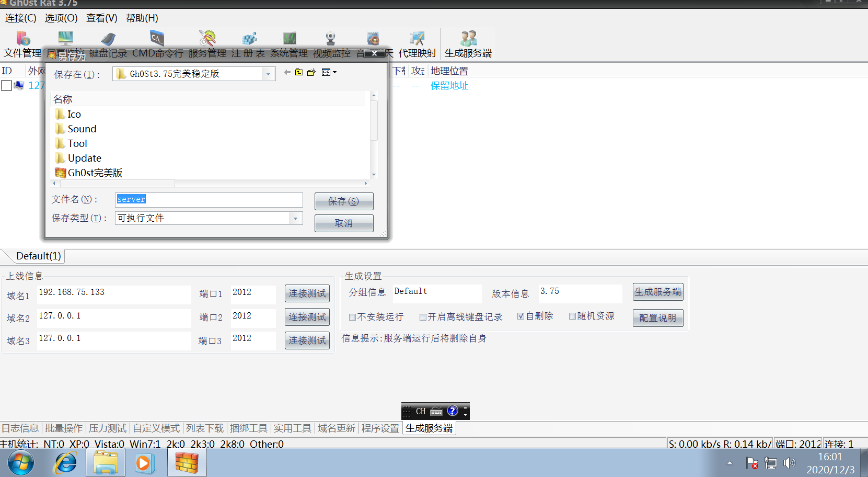Click the 配置说明 button
The image size is (868, 477).
(658, 318)
